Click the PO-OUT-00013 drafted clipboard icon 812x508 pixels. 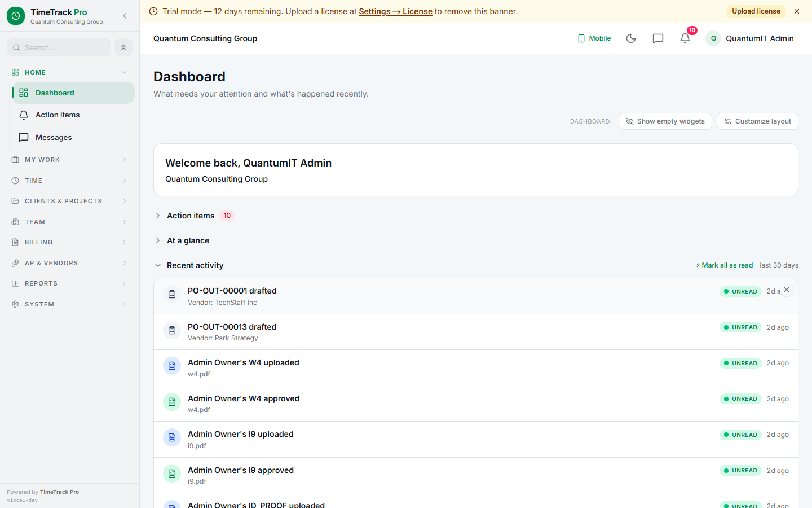(x=172, y=330)
